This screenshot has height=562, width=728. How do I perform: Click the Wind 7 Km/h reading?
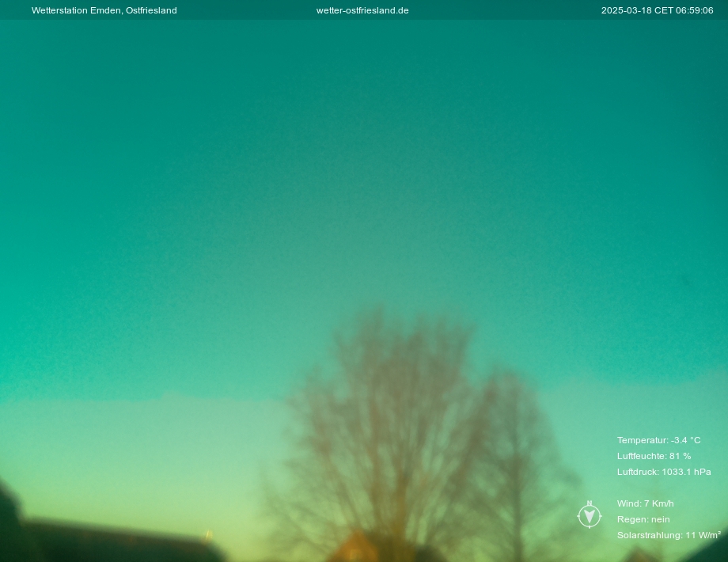(x=645, y=503)
